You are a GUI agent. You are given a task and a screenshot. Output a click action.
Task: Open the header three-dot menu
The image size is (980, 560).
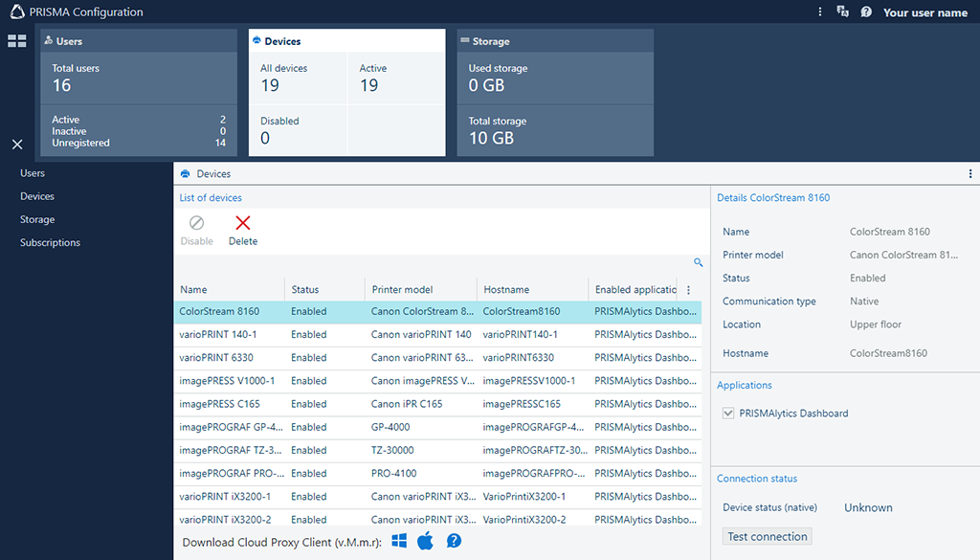pyautogui.click(x=820, y=12)
